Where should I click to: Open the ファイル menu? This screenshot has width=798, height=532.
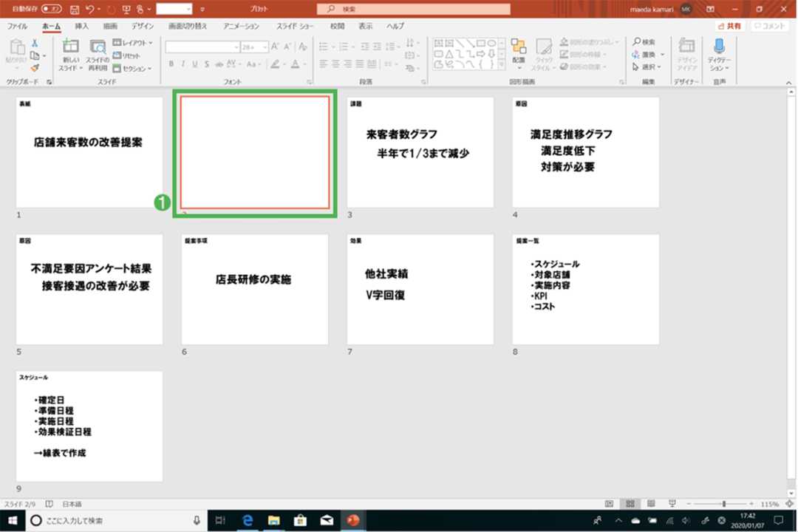[17, 26]
